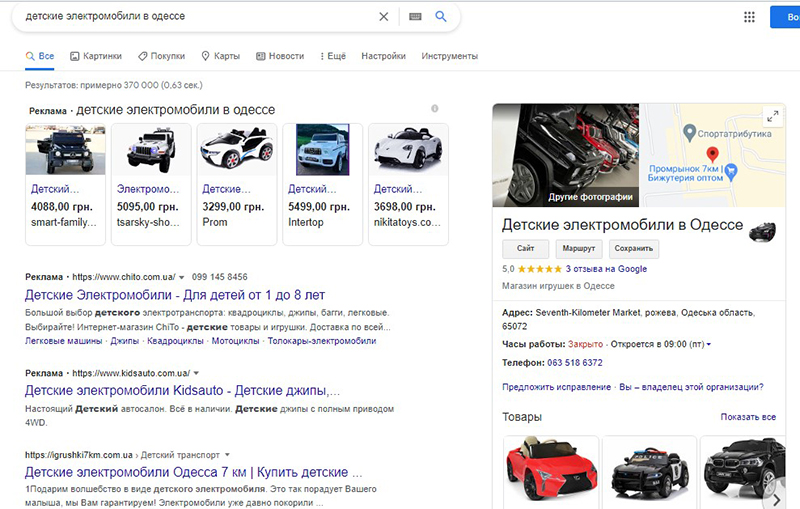Open the police toy car product thumbnail
The height and width of the screenshot is (509, 800).
[649, 472]
